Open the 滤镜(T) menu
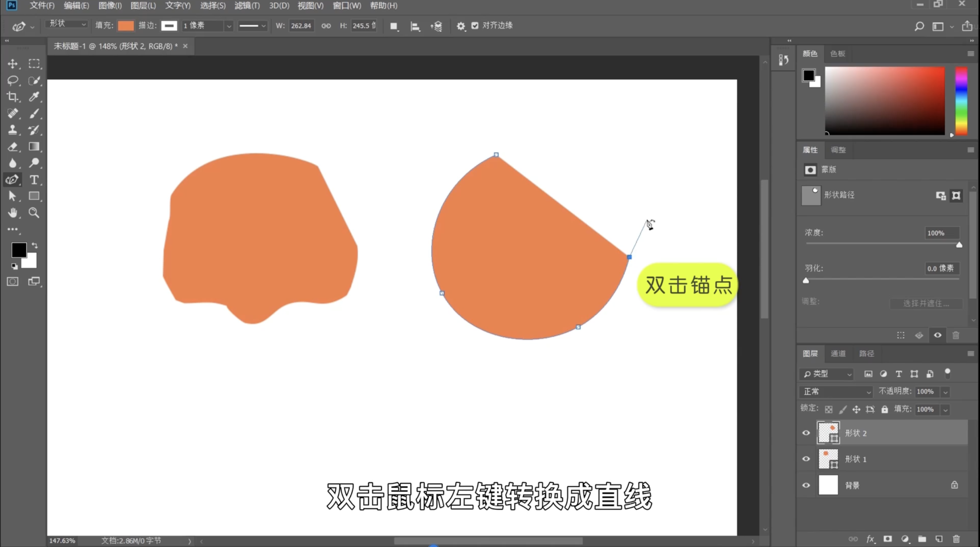 (247, 6)
